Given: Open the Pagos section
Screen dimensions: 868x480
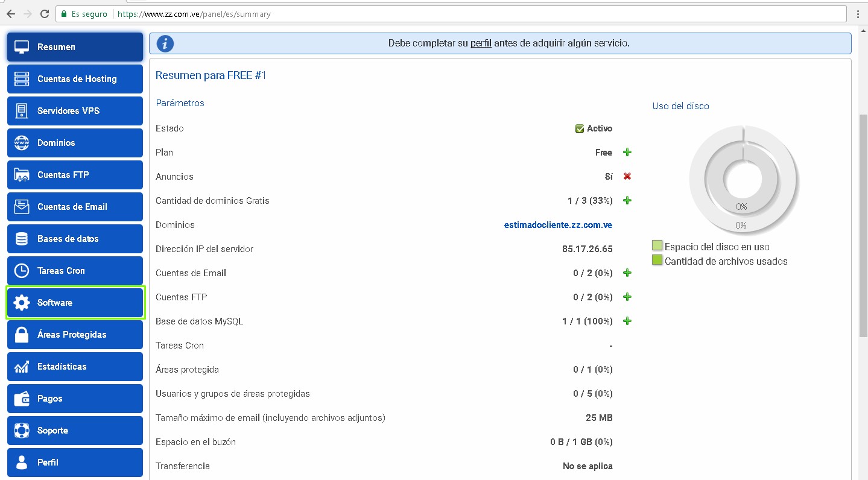Looking at the screenshot, I should (75, 399).
